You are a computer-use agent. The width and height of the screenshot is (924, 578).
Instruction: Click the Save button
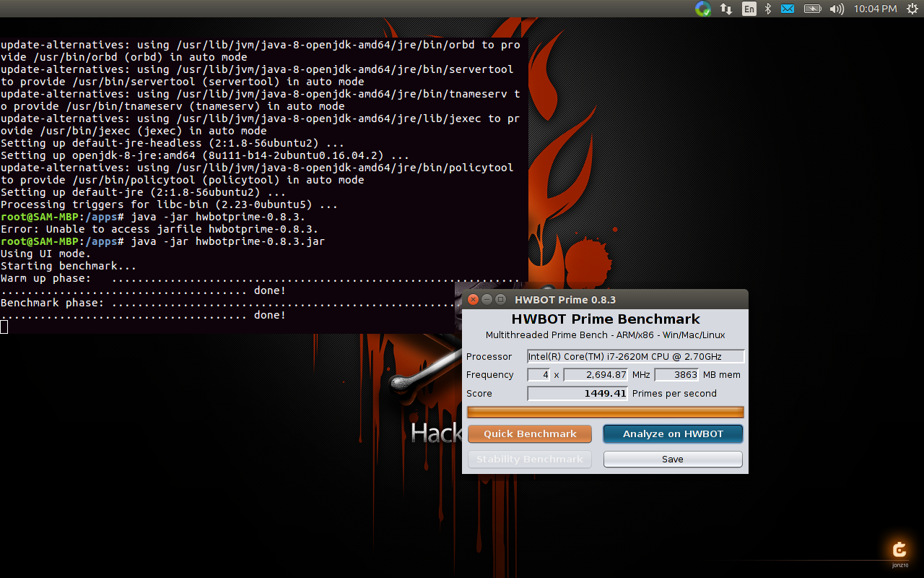673,459
